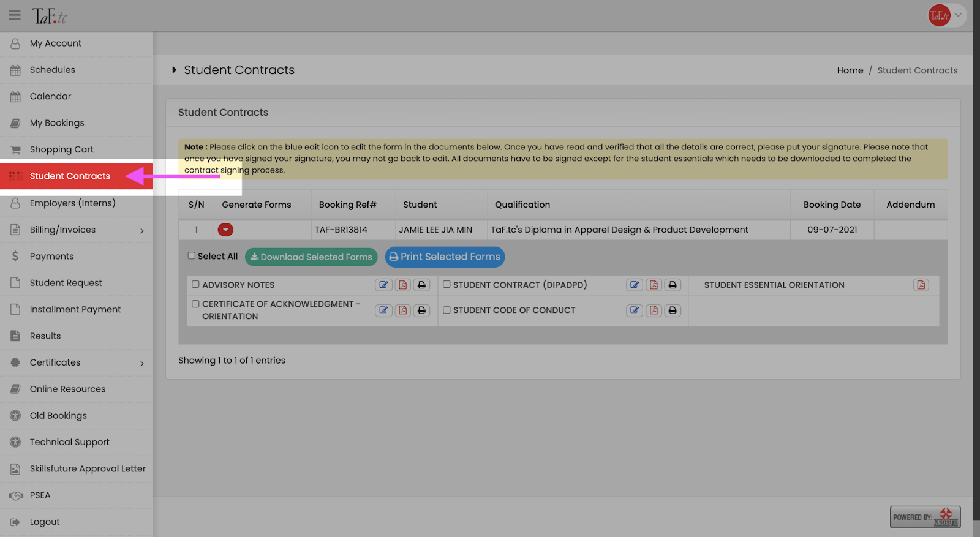Open Certificate of Acknowledgment PDF icon
The height and width of the screenshot is (537, 980).
click(402, 310)
